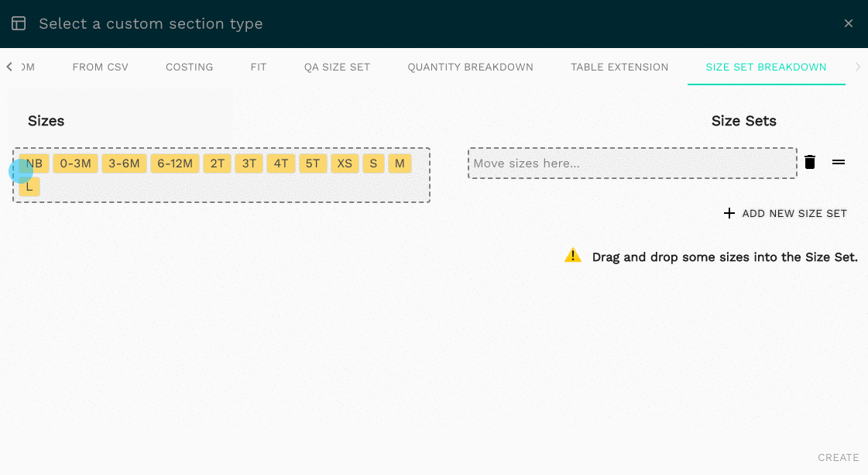The image size is (868, 475).
Task: Switch to the From CSV tab
Action: (x=100, y=67)
